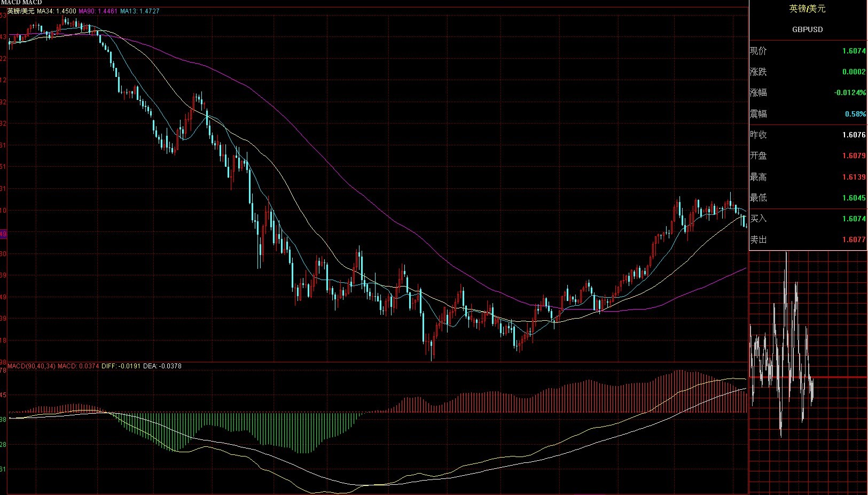Click the percent change -0.0124%

[x=850, y=92]
